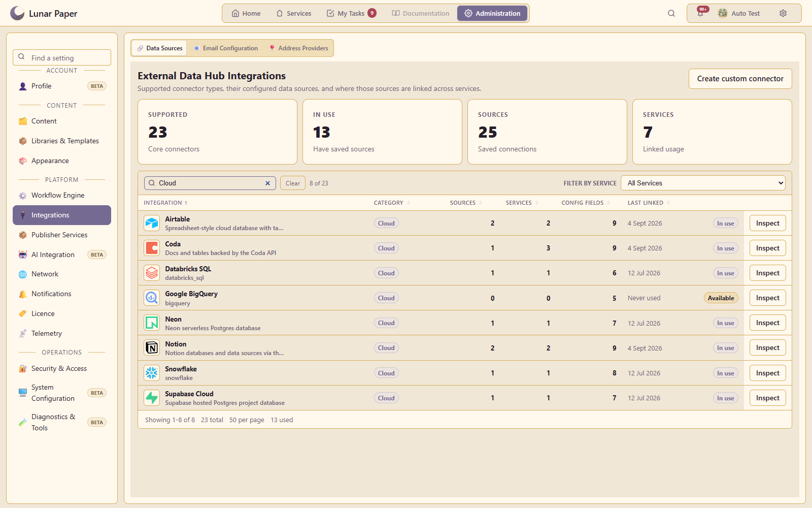Click the Google BigQuery icon
This screenshot has height=508, width=812.
(152, 298)
